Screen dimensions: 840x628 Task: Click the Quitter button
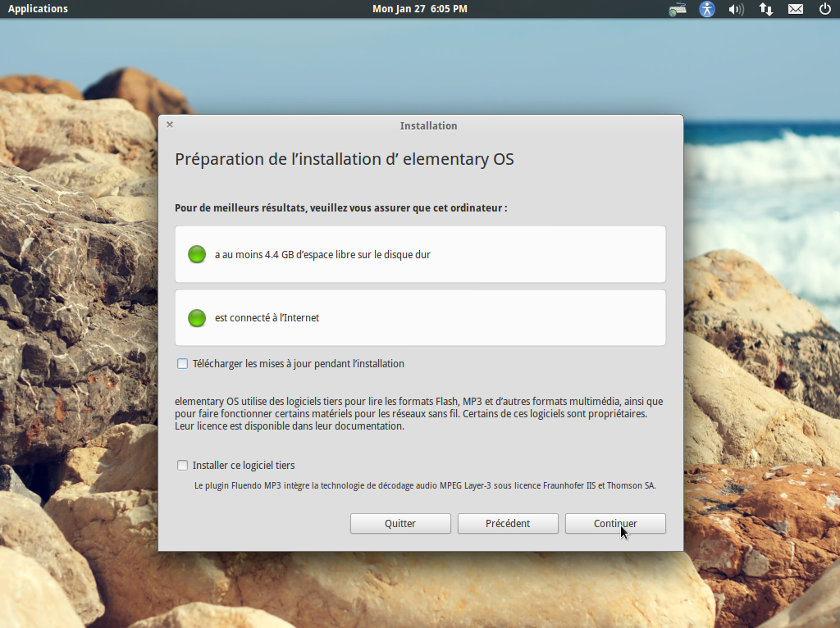[x=400, y=524]
